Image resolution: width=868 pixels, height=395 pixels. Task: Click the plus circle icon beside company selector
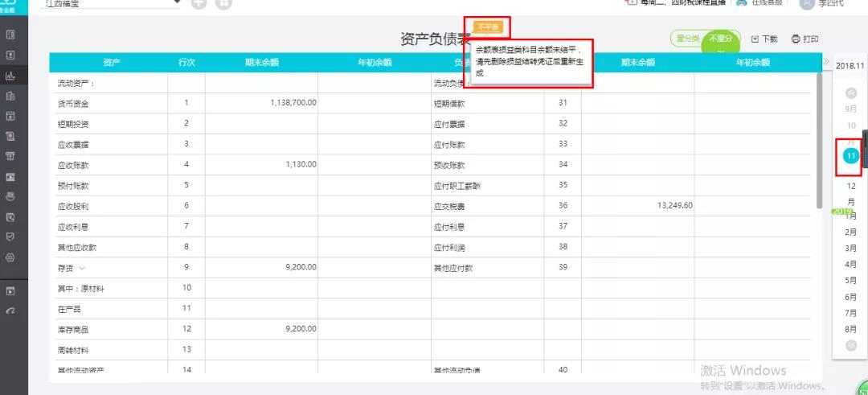pyautogui.click(x=199, y=3)
